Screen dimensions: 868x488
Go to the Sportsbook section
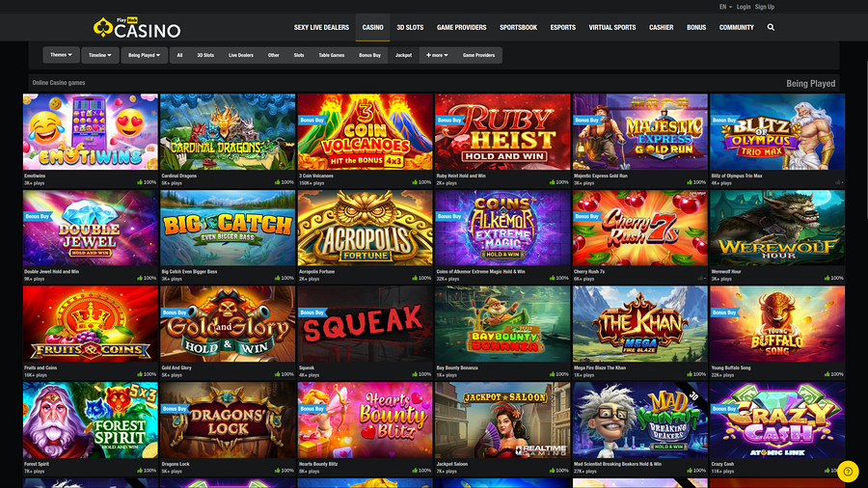click(x=518, y=27)
